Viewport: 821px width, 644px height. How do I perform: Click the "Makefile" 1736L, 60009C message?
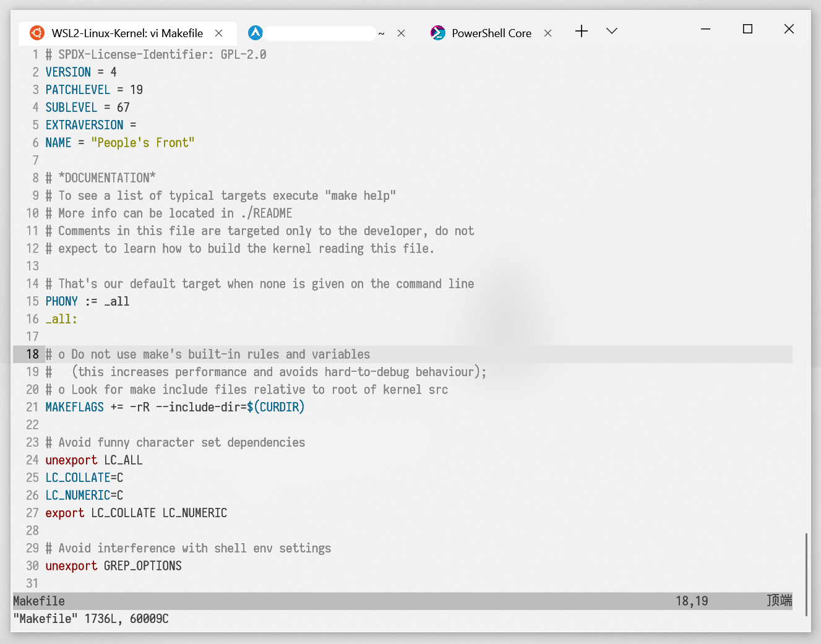(x=91, y=619)
